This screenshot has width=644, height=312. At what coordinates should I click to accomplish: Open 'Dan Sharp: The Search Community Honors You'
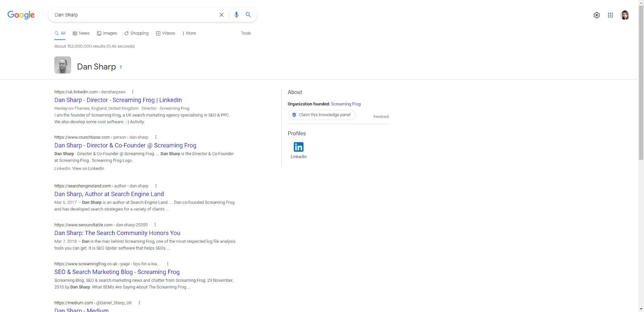[117, 233]
